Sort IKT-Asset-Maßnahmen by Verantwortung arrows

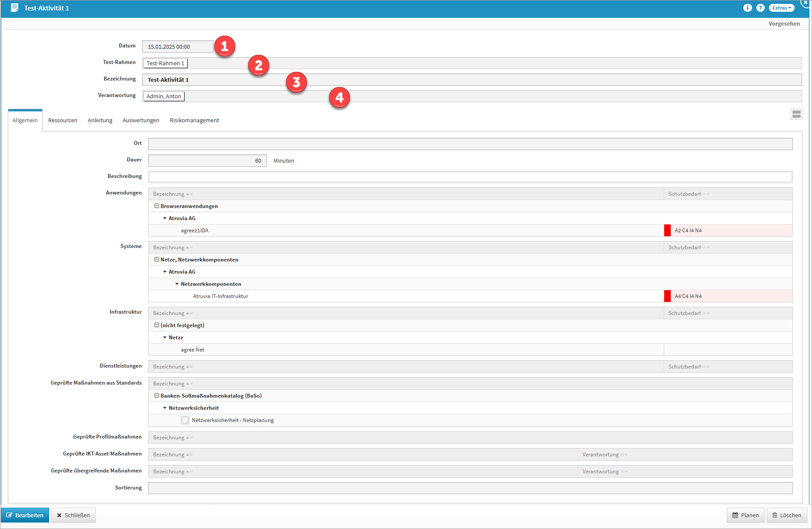[x=624, y=455]
